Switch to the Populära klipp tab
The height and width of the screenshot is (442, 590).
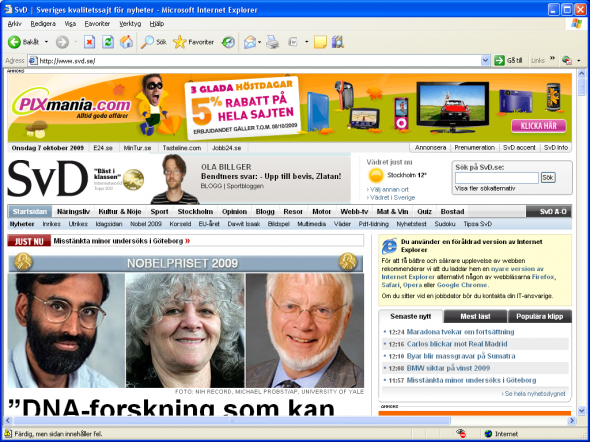[540, 316]
